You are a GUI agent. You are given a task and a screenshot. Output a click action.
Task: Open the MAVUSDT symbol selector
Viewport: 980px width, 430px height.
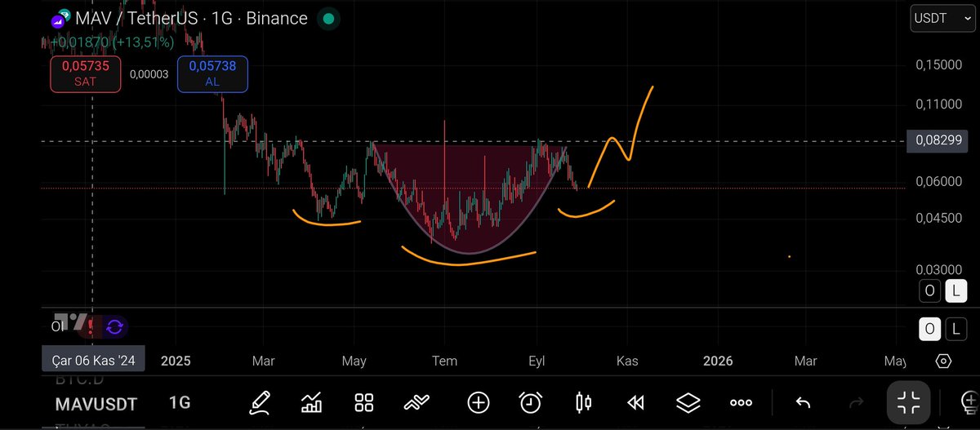[96, 403]
